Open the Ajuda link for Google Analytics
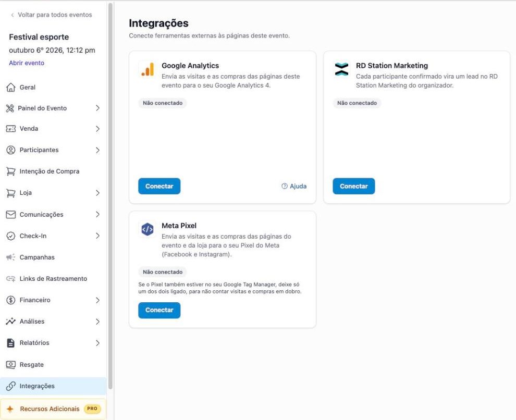 (x=294, y=186)
